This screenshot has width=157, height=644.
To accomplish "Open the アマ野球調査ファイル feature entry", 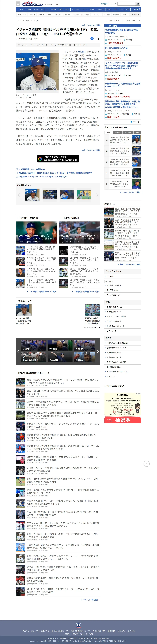I will coord(115,307).
